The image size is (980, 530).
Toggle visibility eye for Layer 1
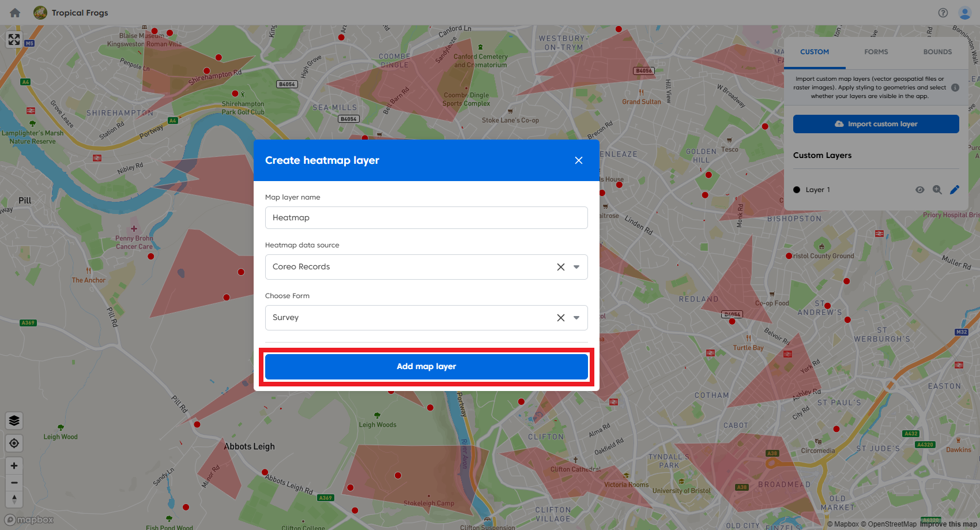click(920, 190)
